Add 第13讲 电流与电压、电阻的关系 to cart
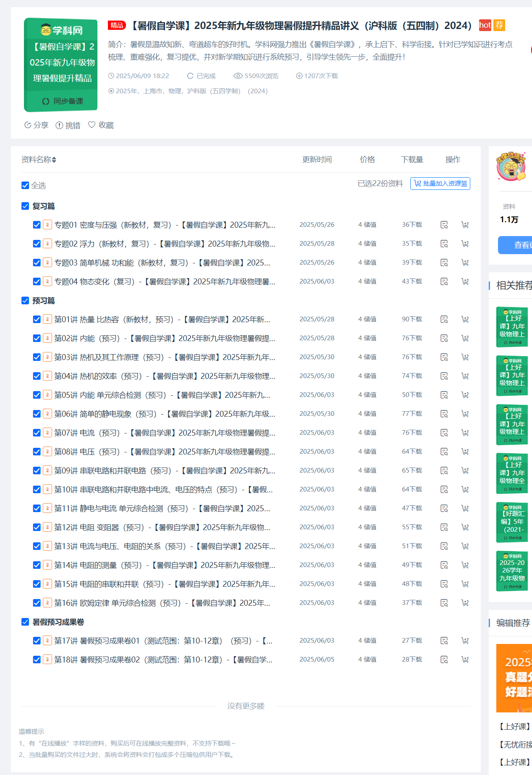The width and height of the screenshot is (532, 775). tap(465, 546)
